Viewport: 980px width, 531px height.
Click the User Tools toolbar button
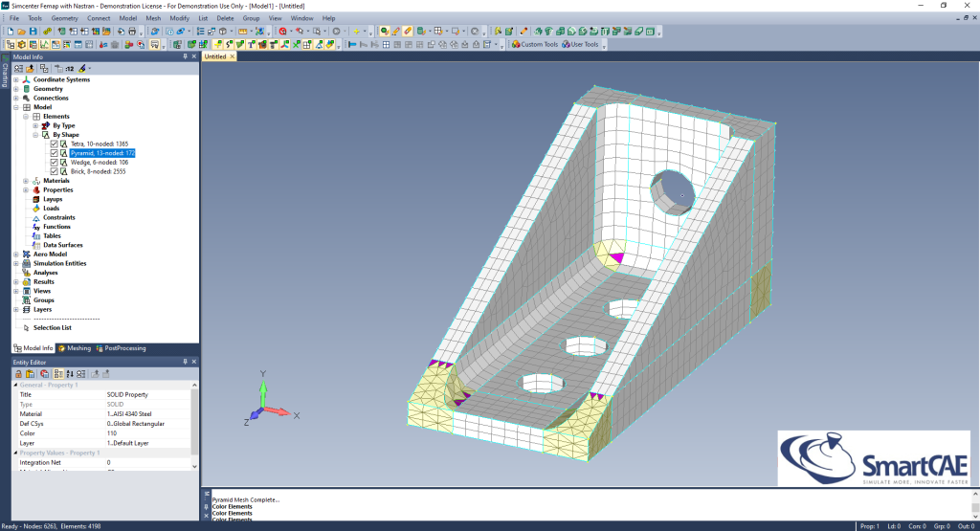click(580, 44)
